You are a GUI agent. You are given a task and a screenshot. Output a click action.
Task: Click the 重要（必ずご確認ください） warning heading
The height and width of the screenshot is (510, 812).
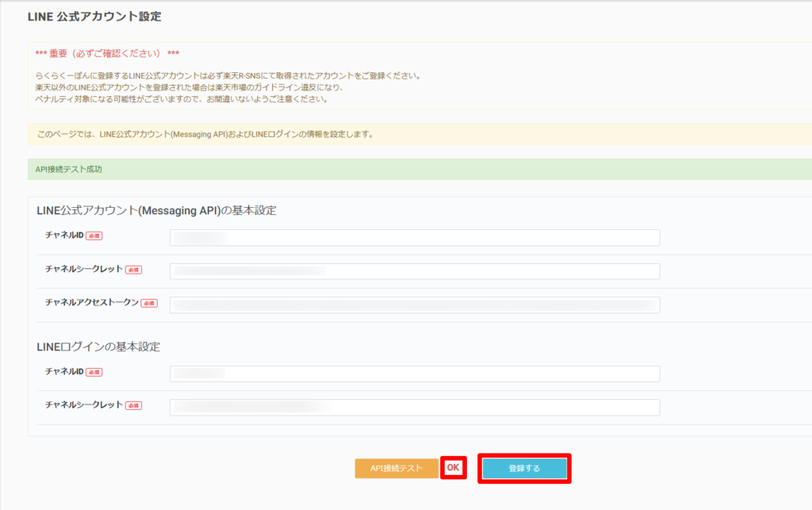click(107, 53)
